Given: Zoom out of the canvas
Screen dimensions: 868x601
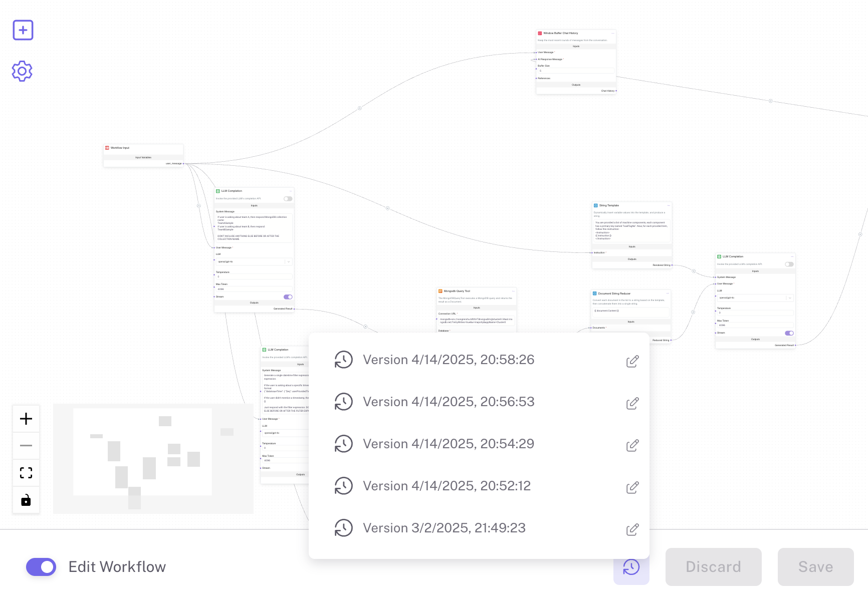Looking at the screenshot, I should tap(26, 445).
